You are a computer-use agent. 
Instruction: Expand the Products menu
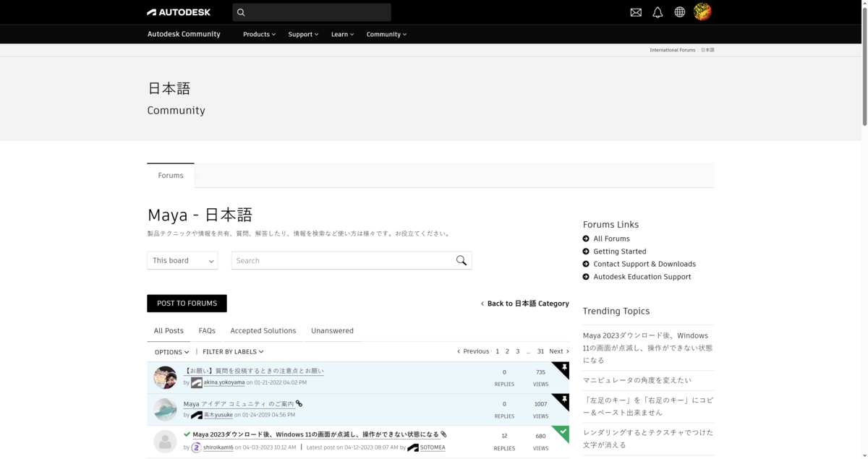(x=259, y=34)
